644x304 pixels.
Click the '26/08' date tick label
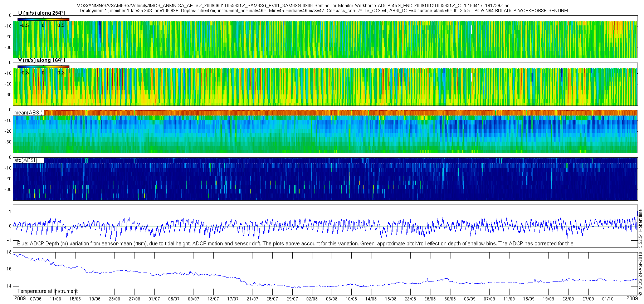(430, 299)
